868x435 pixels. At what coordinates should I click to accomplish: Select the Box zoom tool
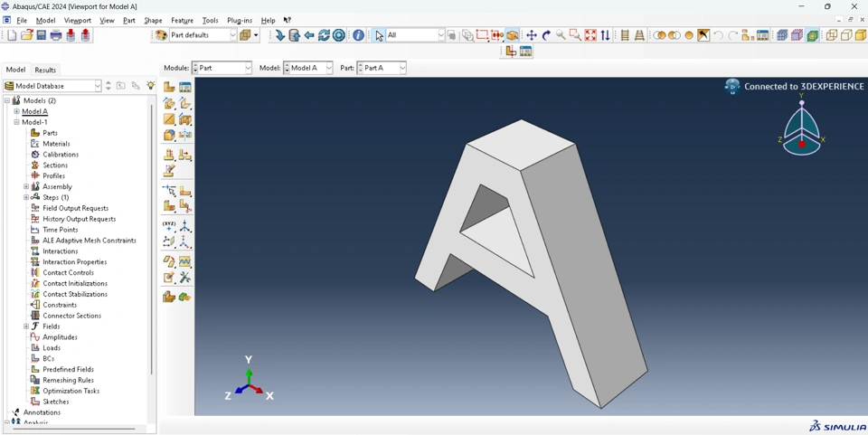576,35
